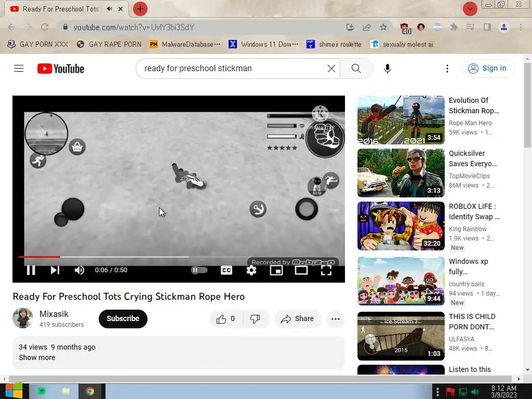Click the Chrome taskbar icon
Viewport: 532px width, 399px height.
[90, 391]
